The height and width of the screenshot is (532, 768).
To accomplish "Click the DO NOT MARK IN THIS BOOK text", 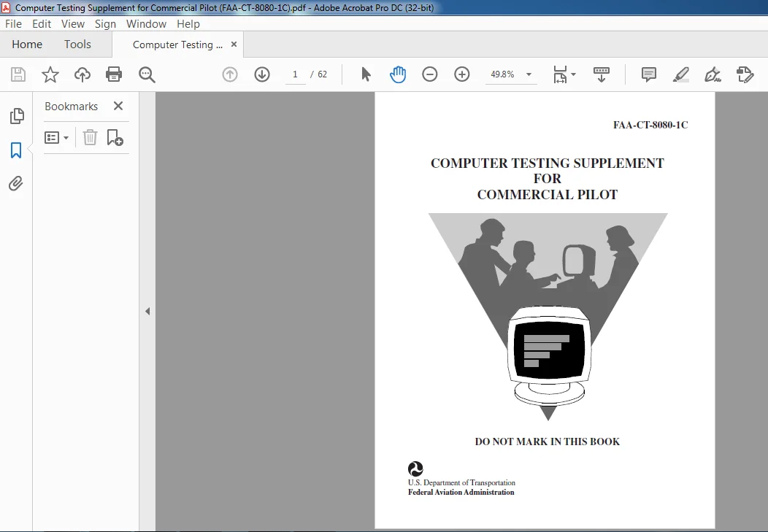I will 547,442.
